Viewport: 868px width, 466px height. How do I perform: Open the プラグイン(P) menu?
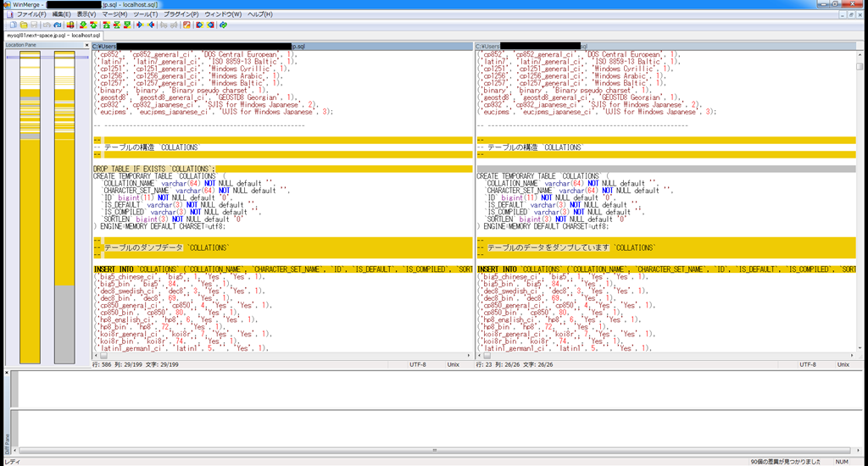click(x=181, y=14)
